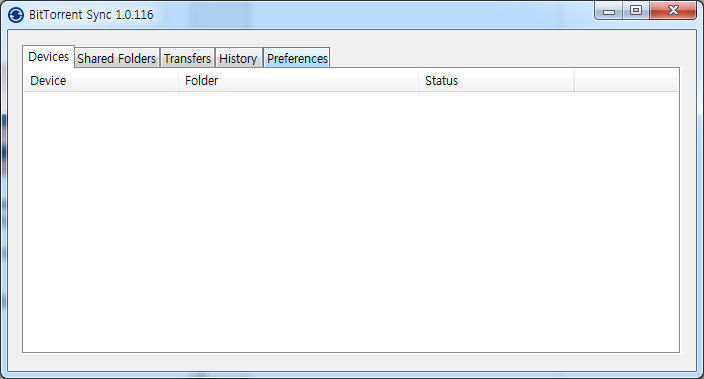
Task: Click the BitTorrent Sync title bar icon
Action: pos(16,15)
